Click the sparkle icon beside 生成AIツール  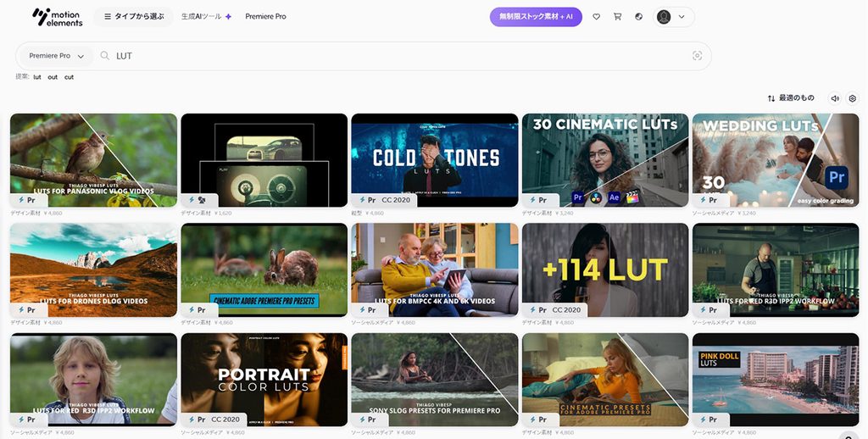tap(228, 17)
